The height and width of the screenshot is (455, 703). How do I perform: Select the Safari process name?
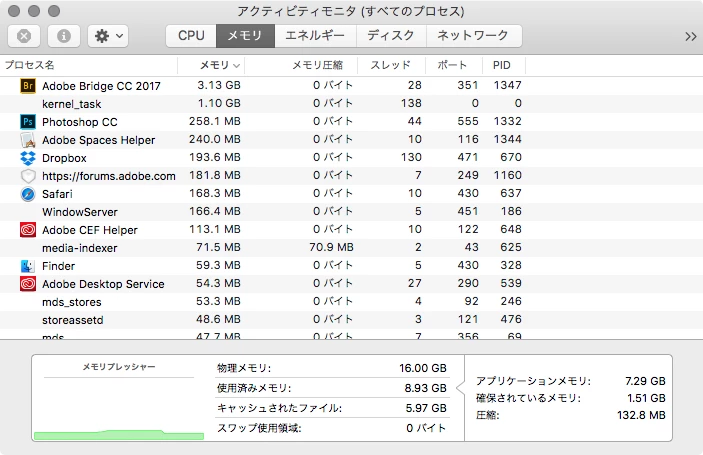pos(57,194)
